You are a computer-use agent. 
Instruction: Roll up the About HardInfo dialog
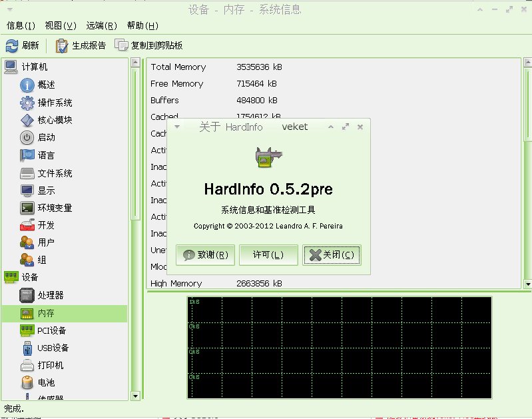331,127
